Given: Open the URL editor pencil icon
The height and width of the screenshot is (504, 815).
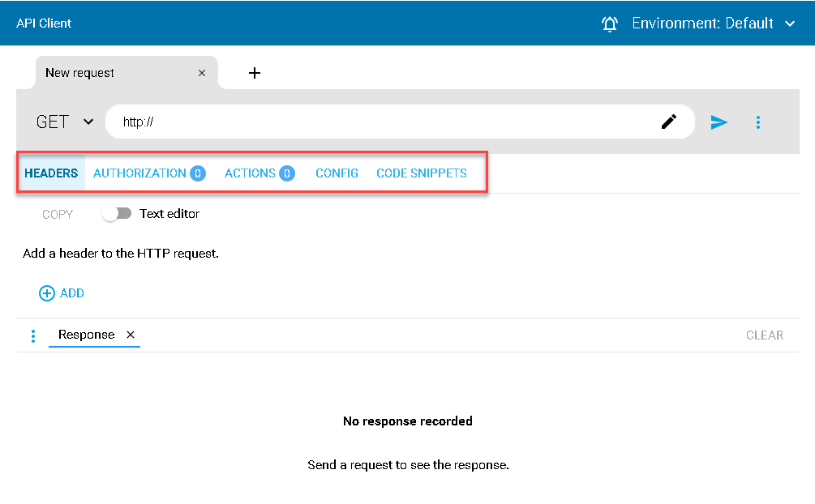Looking at the screenshot, I should (x=669, y=122).
